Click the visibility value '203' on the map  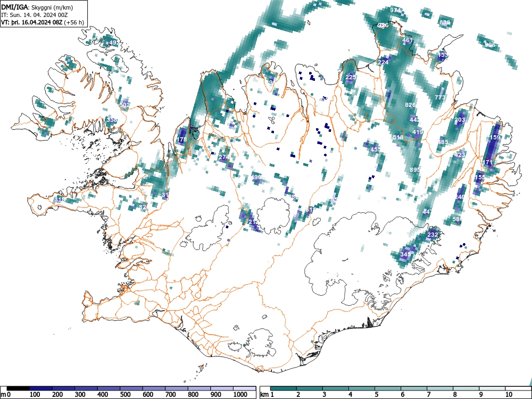(460, 120)
